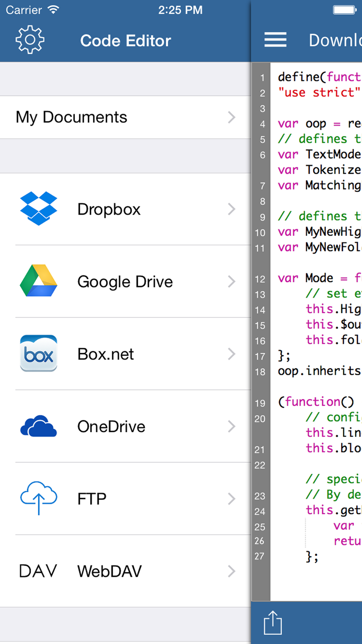Viewport: 362px width, 644px height.
Task: Tap the Box.net logo icon
Action: pos(39,354)
